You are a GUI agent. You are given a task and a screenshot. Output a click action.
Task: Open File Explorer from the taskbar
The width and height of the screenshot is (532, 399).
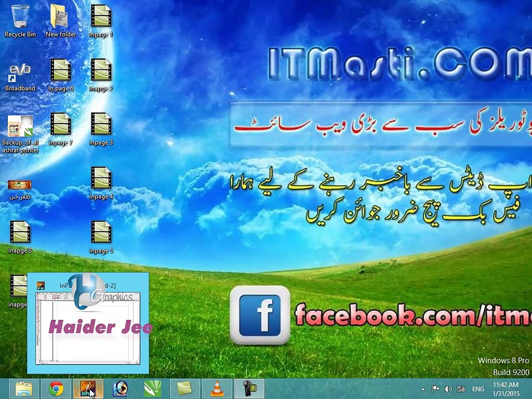(23, 389)
